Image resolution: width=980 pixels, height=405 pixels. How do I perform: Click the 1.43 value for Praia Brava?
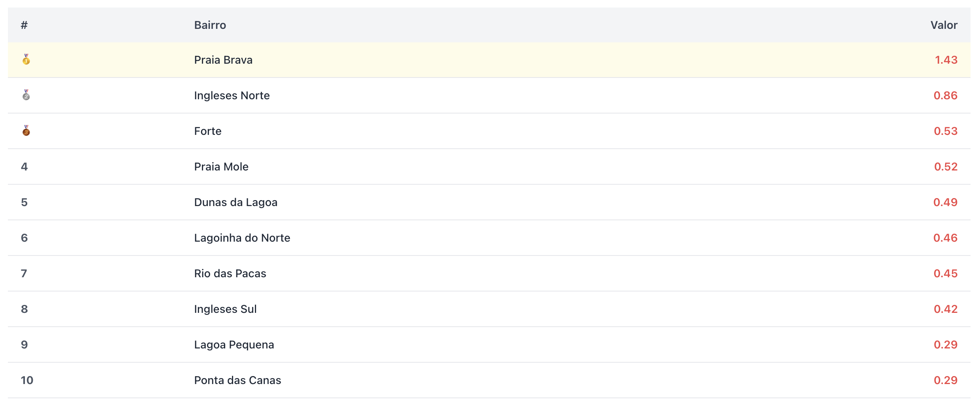946,60
